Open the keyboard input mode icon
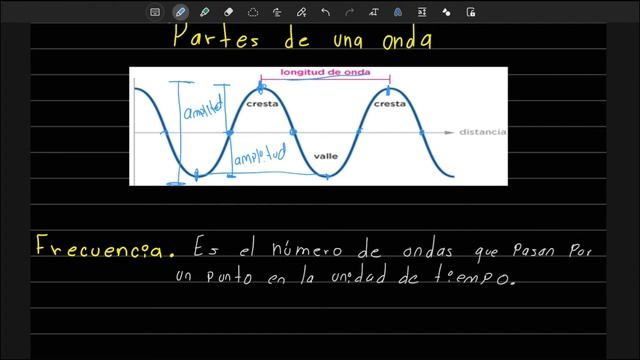 click(155, 12)
